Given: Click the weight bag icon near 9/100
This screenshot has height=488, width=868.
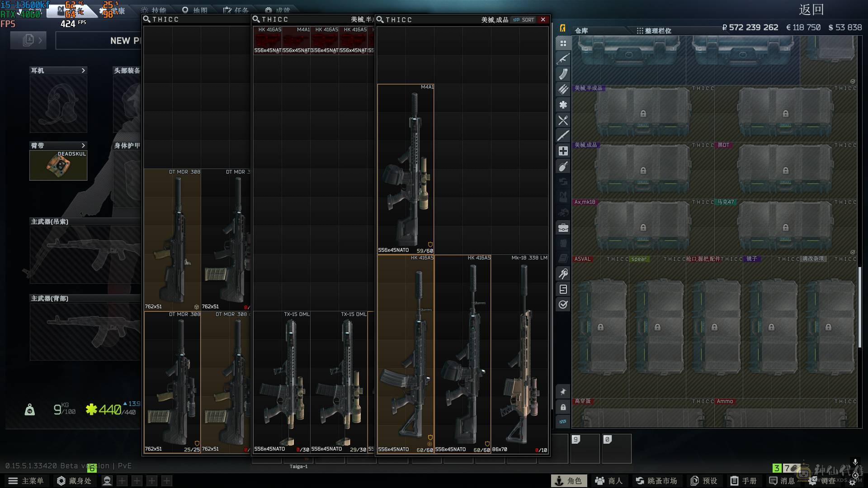Looking at the screenshot, I should 30,409.
